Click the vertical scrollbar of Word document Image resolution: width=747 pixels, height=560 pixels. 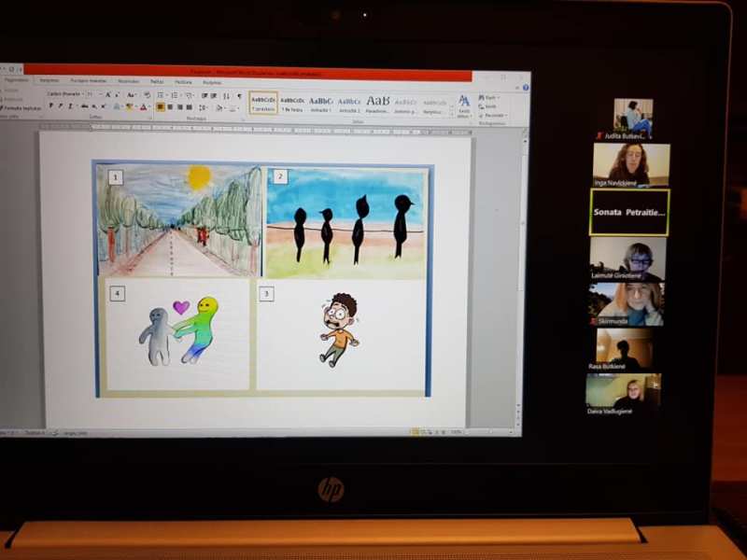point(524,276)
